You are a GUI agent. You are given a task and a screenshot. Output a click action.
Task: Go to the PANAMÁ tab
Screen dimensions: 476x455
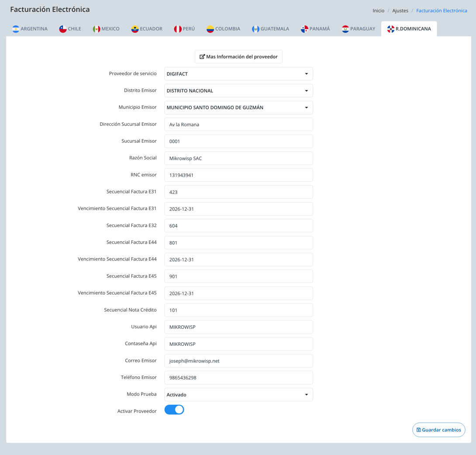click(315, 29)
